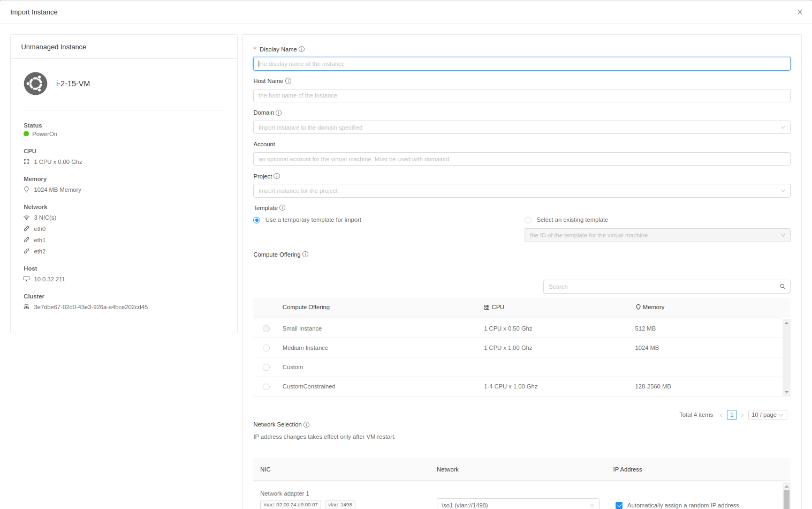Open the Domain selection dropdown
Screen dimensions: 812x509
[783, 127]
